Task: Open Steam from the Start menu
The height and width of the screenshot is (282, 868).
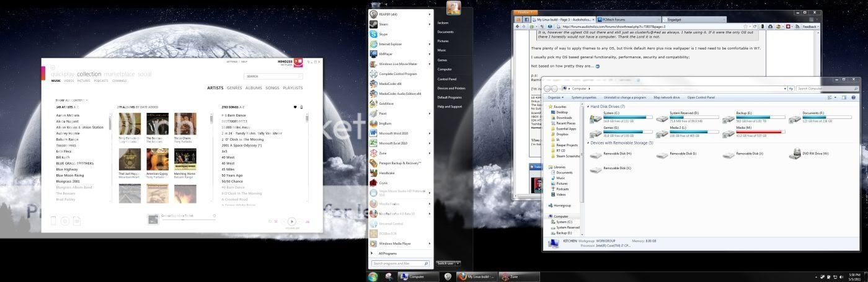Action: pos(384,24)
